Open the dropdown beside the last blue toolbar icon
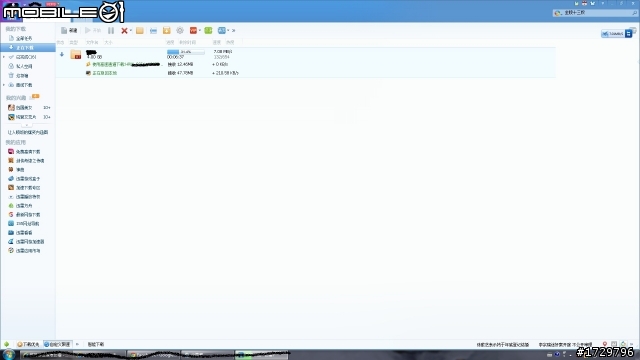Screen dimensions: 640x360 tap(228, 31)
